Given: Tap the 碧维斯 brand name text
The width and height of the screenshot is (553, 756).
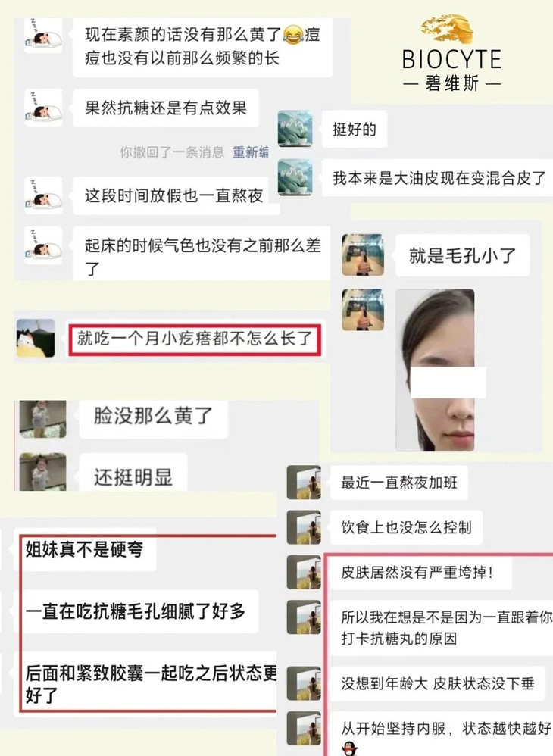Looking at the screenshot, I should coord(452,84).
